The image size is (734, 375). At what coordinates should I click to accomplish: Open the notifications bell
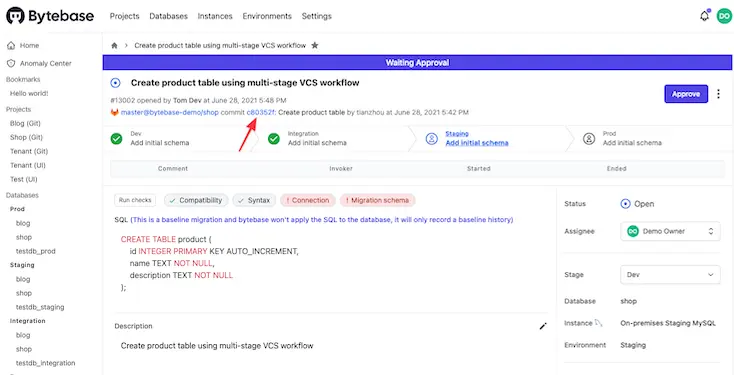pyautogui.click(x=705, y=16)
